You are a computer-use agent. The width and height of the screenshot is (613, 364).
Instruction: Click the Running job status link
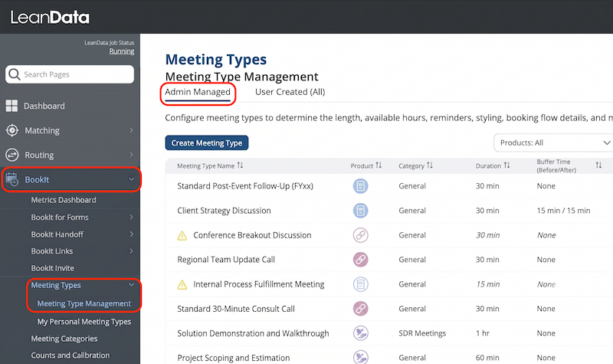point(122,51)
